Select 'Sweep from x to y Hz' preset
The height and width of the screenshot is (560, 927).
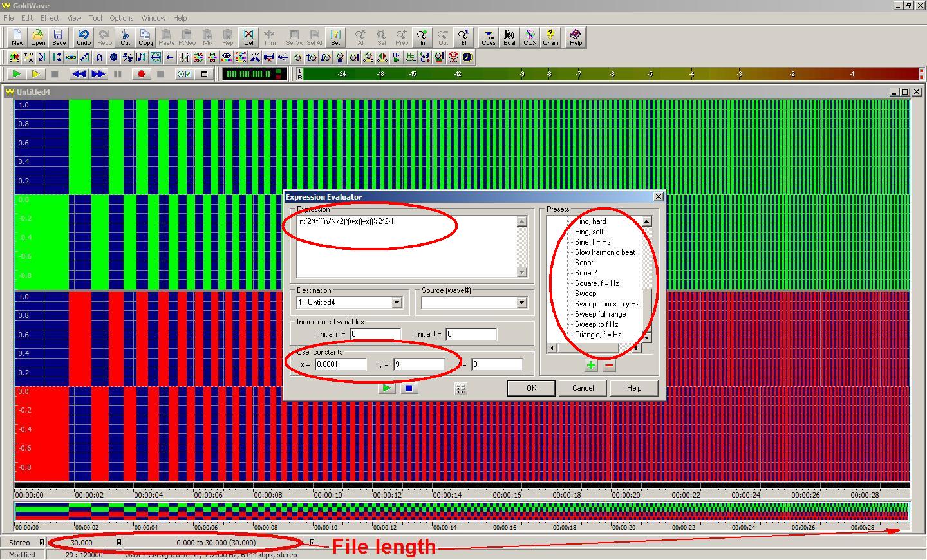click(607, 304)
